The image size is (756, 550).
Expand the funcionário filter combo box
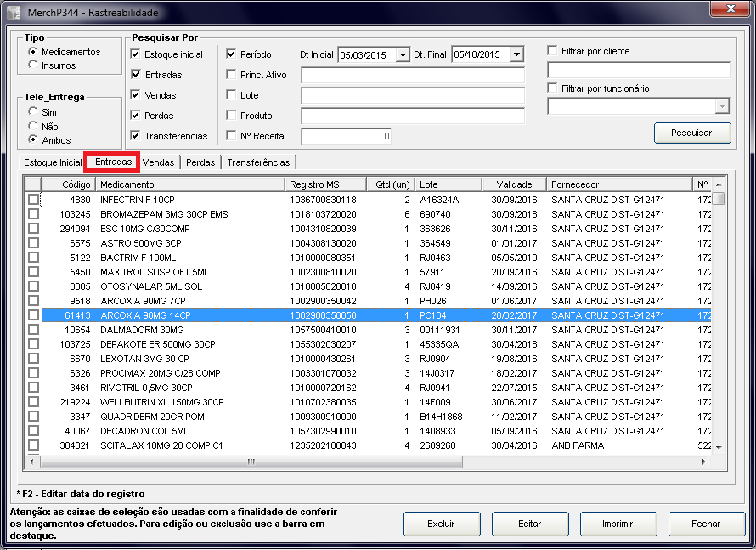(722, 106)
